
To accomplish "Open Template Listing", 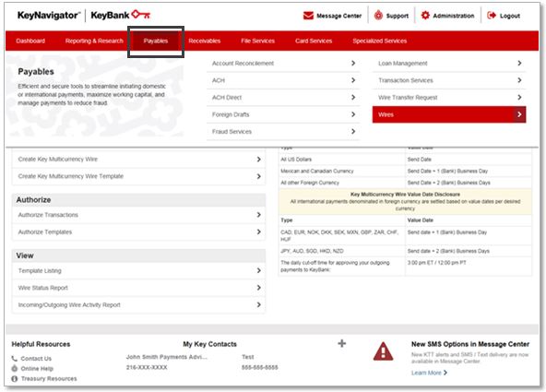I will point(138,270).
